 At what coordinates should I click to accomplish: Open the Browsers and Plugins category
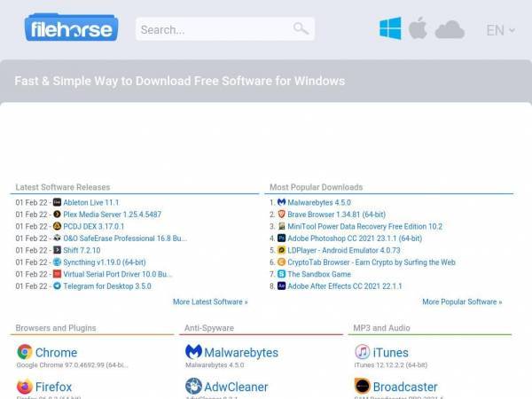[x=56, y=328]
